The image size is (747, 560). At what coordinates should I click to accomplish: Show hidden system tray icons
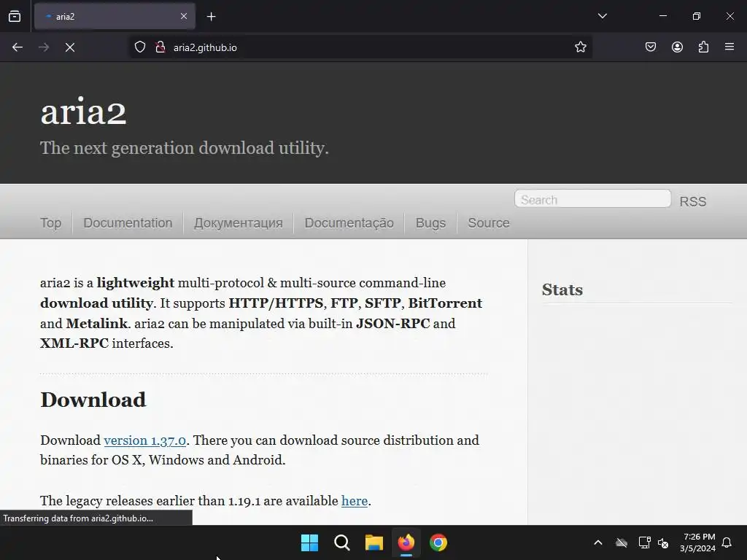point(598,542)
